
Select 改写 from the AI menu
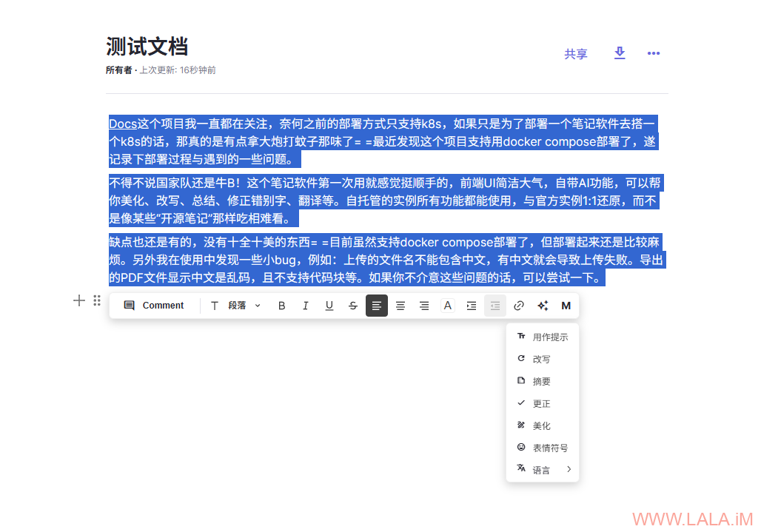[541, 359]
